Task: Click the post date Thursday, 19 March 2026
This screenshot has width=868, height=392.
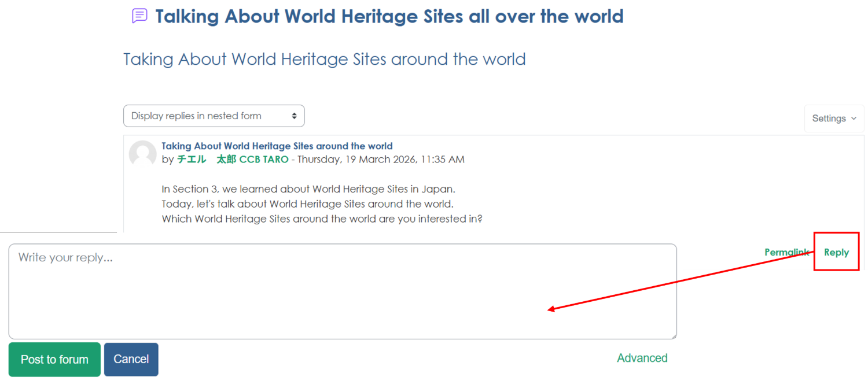Action: coord(381,159)
